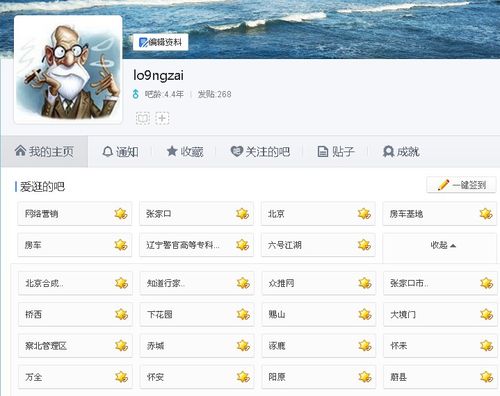Viewport: 500px width, 396px height.
Task: Click the sign-in star icon for 张家口
Action: pyautogui.click(x=242, y=213)
